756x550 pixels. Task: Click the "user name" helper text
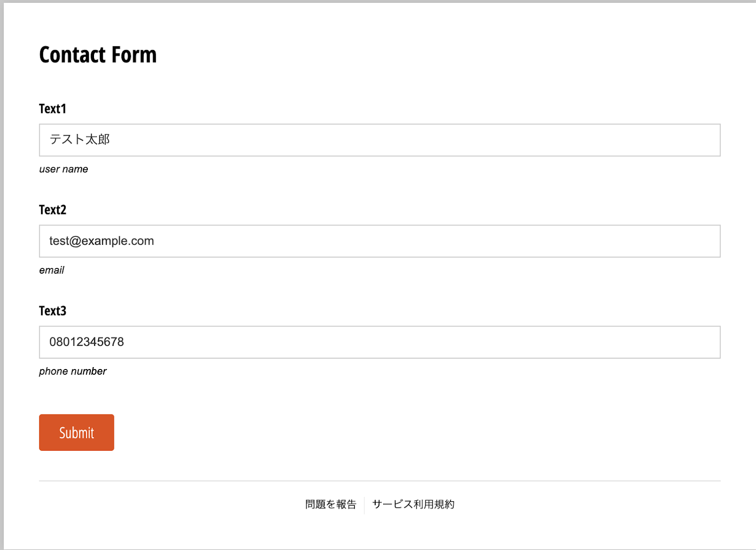(63, 169)
